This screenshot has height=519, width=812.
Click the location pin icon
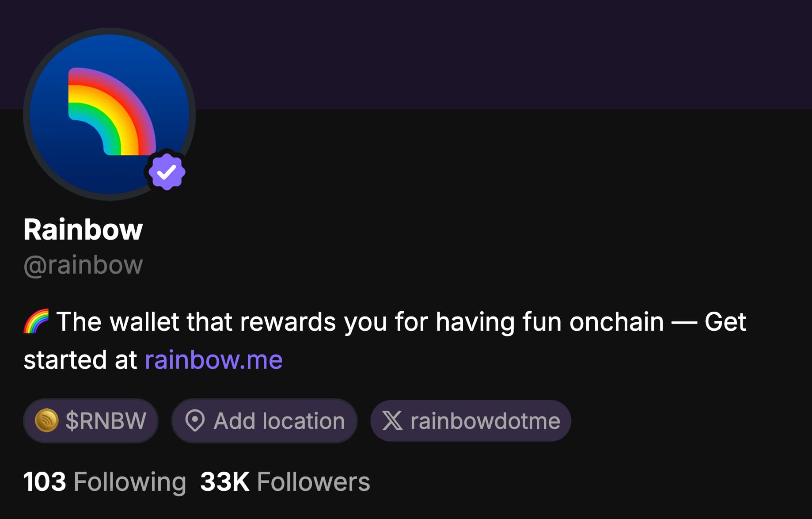click(x=195, y=420)
